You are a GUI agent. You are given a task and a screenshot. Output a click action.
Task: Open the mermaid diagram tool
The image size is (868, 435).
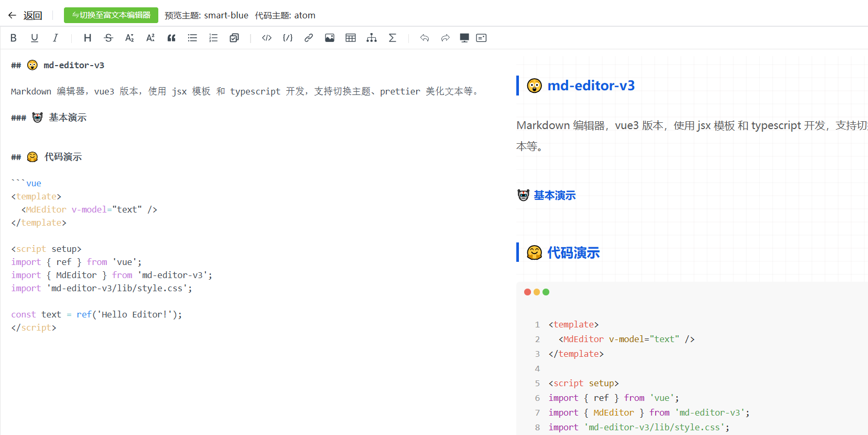click(372, 38)
